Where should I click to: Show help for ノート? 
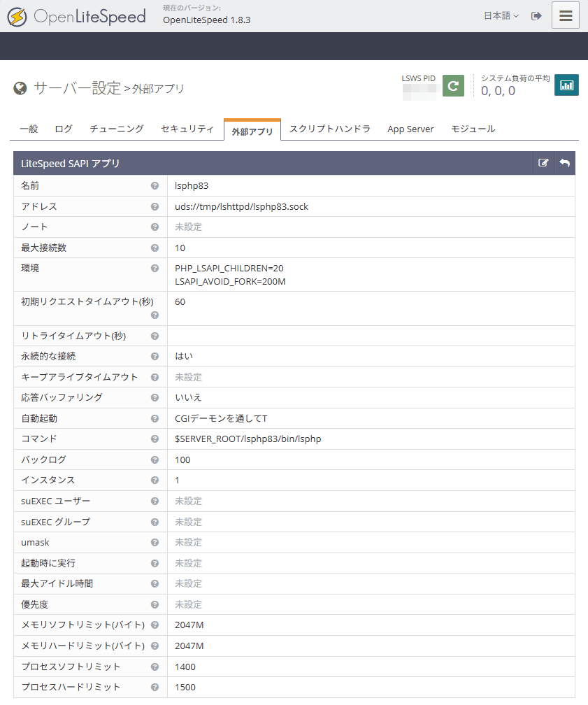pyautogui.click(x=155, y=227)
